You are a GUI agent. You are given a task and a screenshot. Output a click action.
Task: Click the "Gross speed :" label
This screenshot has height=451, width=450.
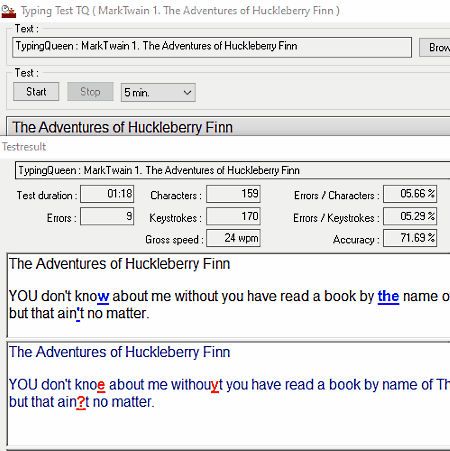pyautogui.click(x=174, y=240)
